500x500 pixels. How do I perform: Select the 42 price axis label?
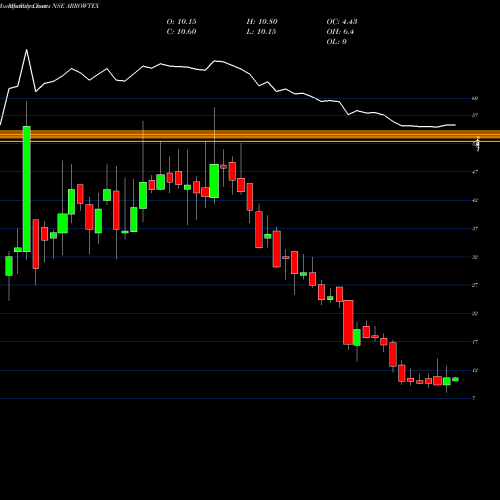pos(475,200)
